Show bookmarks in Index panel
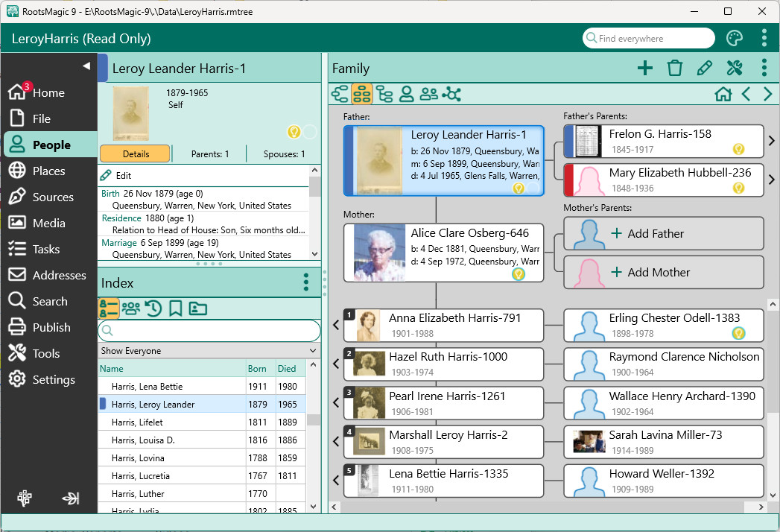 tap(176, 308)
